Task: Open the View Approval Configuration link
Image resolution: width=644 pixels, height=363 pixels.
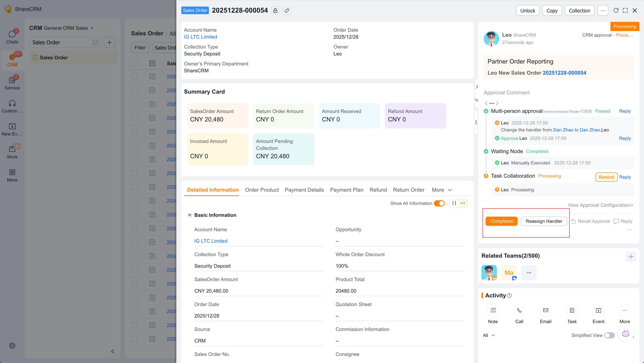Action: (600, 205)
